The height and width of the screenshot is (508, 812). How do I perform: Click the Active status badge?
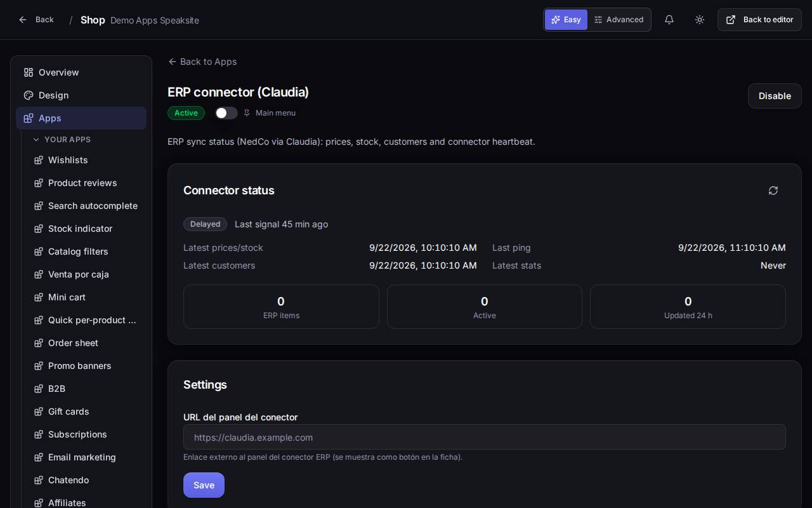coord(186,113)
